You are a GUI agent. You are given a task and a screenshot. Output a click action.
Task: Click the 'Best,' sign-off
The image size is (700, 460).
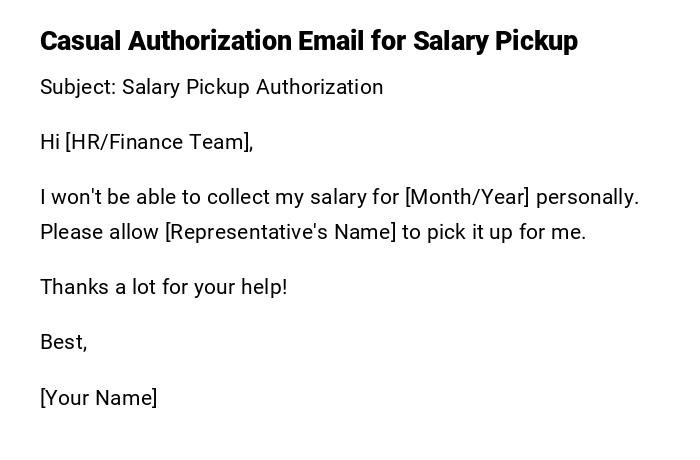click(x=63, y=342)
